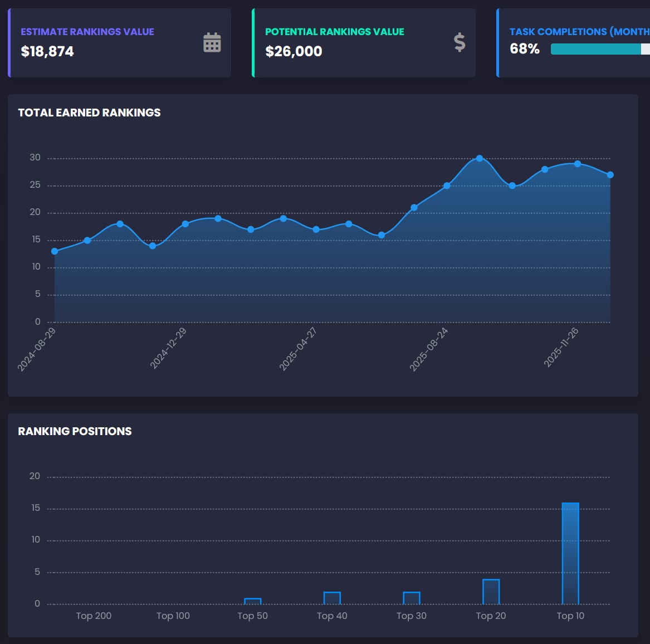This screenshot has height=644, width=650.
Task: Click the $18,874 estimate value
Action: [x=47, y=51]
